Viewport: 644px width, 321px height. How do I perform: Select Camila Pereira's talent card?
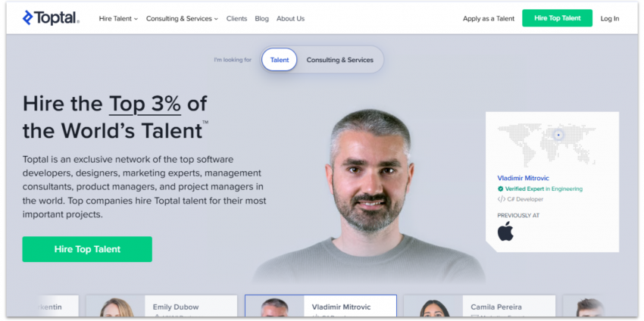[479, 307]
